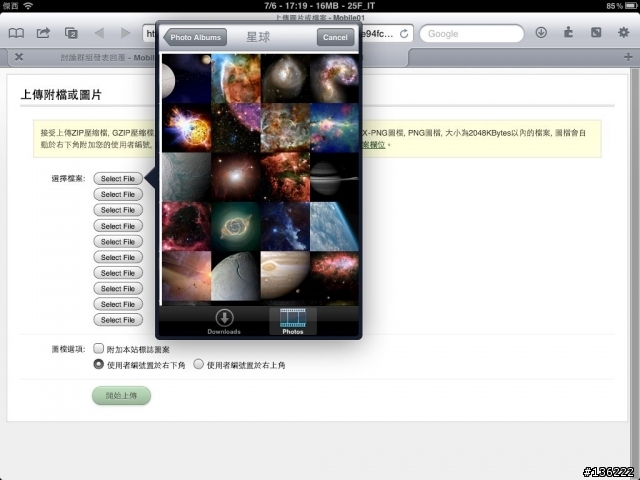Select the Jupiter red spot thumbnail

[x=285, y=276]
